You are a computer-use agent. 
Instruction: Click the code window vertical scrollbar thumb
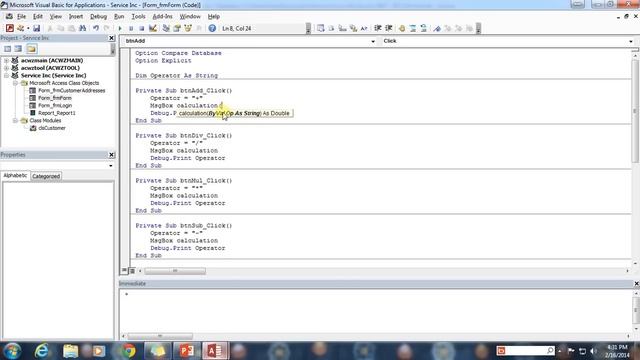point(635,111)
